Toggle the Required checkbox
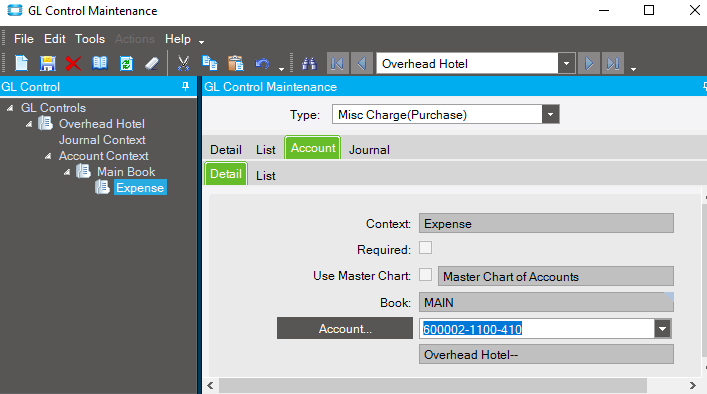This screenshot has width=707, height=394. pyautogui.click(x=425, y=248)
